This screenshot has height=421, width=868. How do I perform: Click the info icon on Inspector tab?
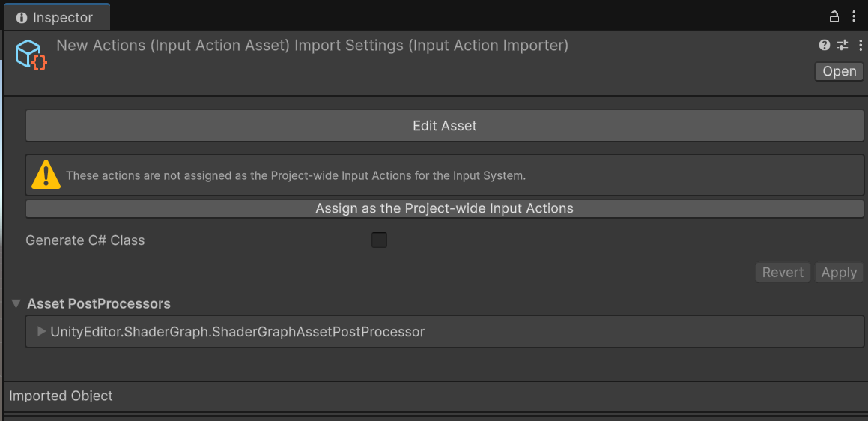pos(21,17)
